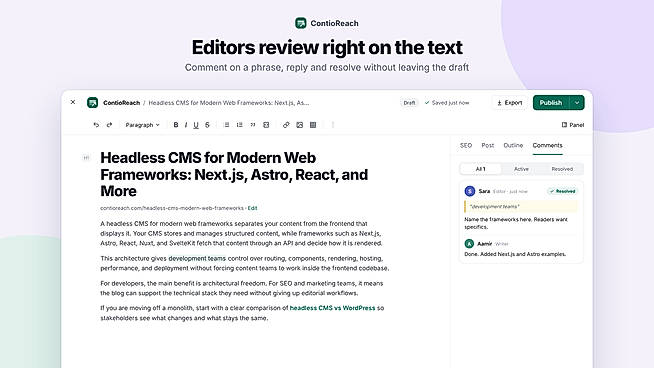Switch to the Post tab
Viewport: 654px width, 368px height.
[488, 145]
